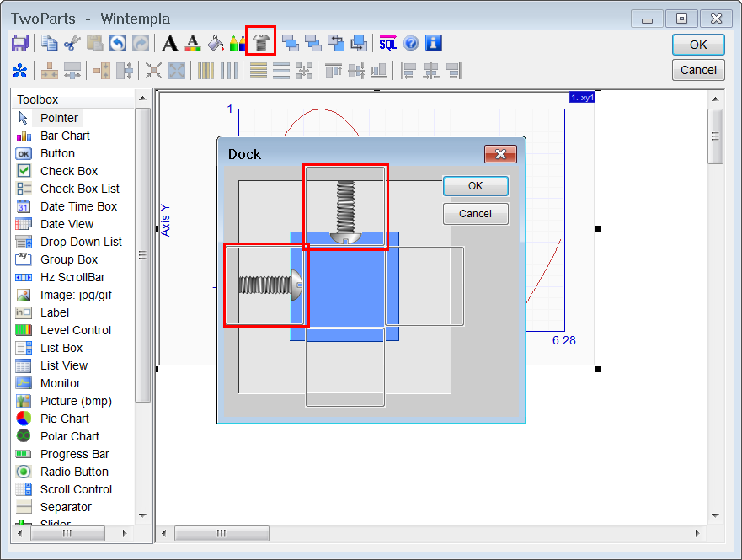This screenshot has width=742, height=560.
Task: Select Pointer in the Toolbox
Action: pyautogui.click(x=59, y=118)
